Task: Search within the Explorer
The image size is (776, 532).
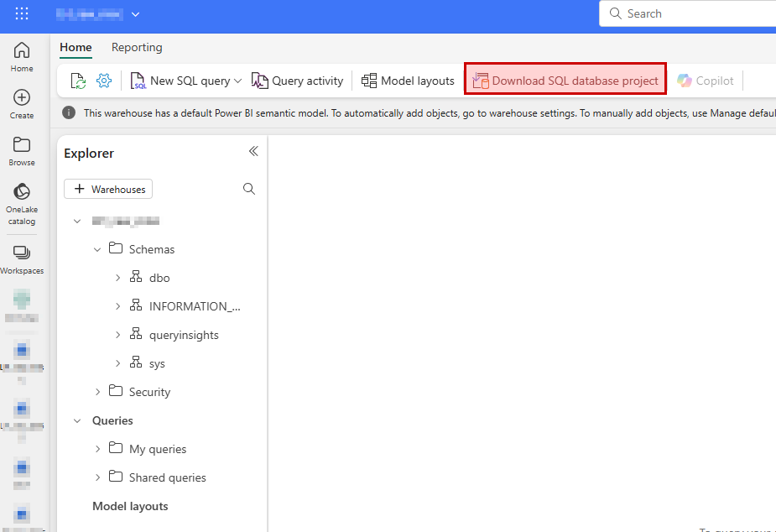Action: pyautogui.click(x=249, y=189)
